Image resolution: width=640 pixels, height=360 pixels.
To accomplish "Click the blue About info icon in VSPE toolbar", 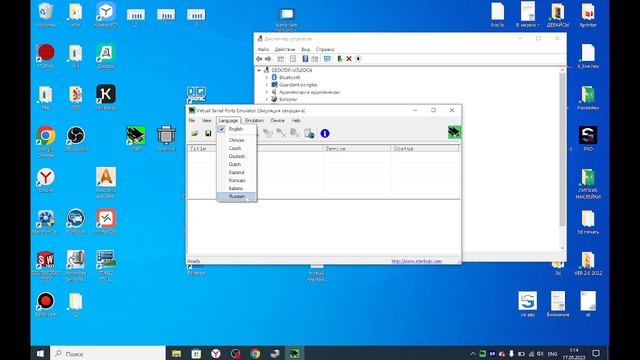I will pyautogui.click(x=325, y=133).
